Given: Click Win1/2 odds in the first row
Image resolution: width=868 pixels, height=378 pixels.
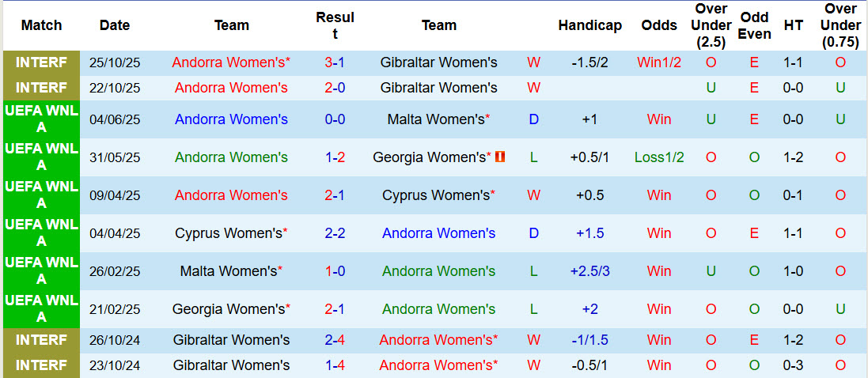Looking at the screenshot, I should coord(659,62).
